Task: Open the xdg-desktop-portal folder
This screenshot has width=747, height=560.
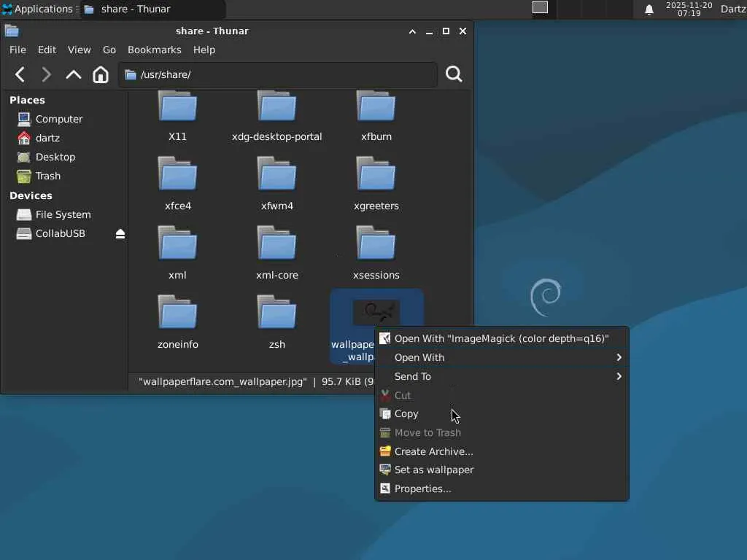Action: pos(276,117)
